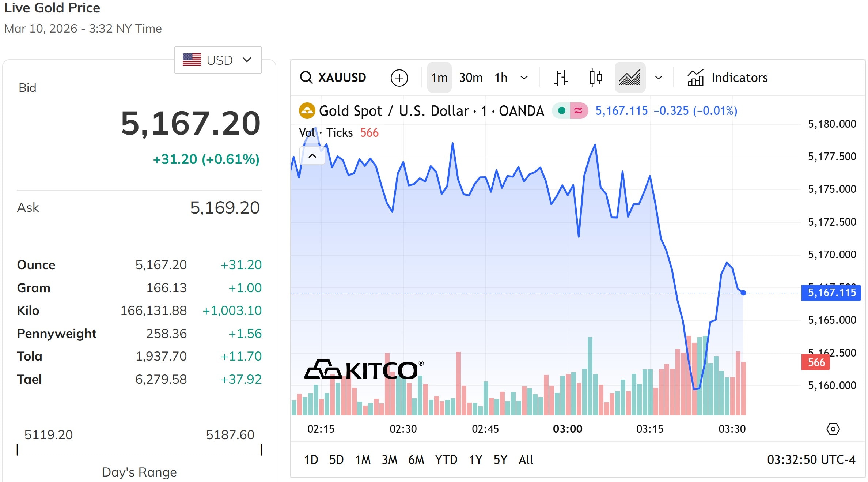Open the USD currency dropdown
The image size is (868, 482).
pyautogui.click(x=218, y=60)
